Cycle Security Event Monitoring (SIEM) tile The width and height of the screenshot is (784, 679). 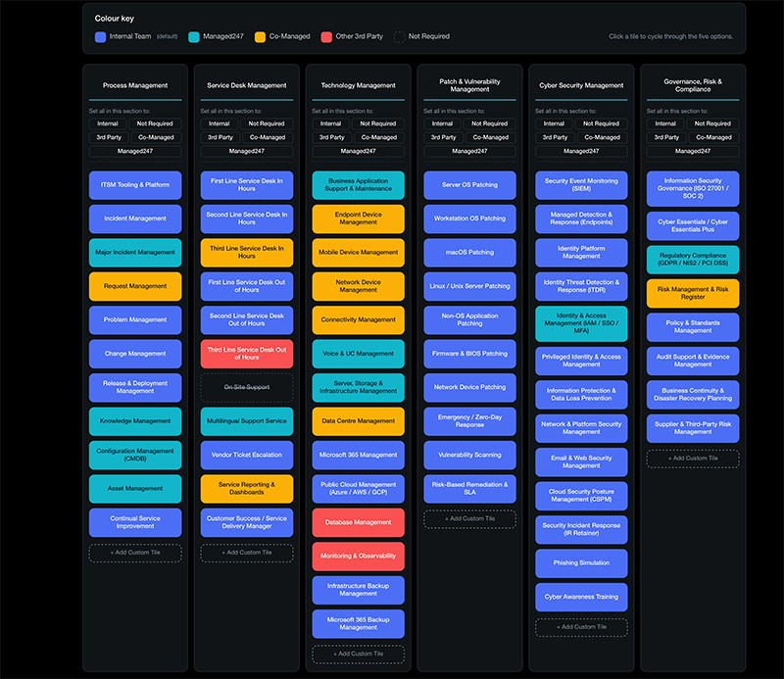[581, 185]
